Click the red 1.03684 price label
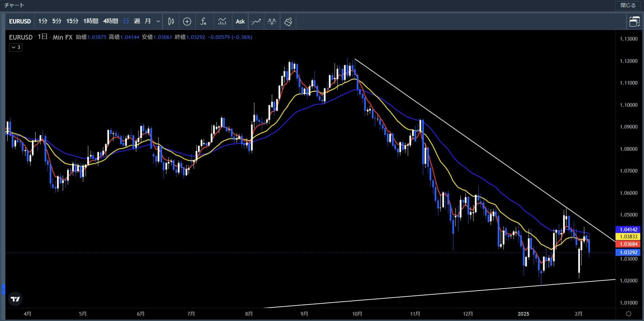Viewport: 644px width, 321px height. pos(628,244)
